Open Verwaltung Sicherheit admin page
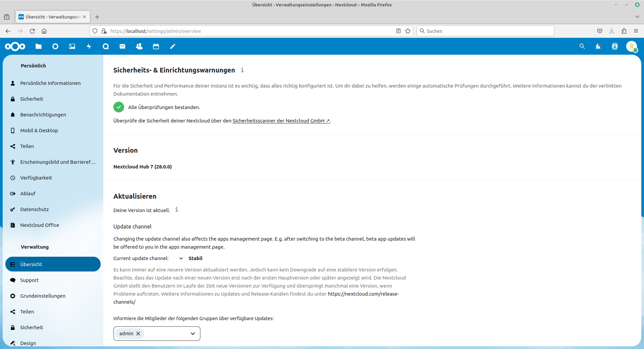The height and width of the screenshot is (349, 644). 53,328
